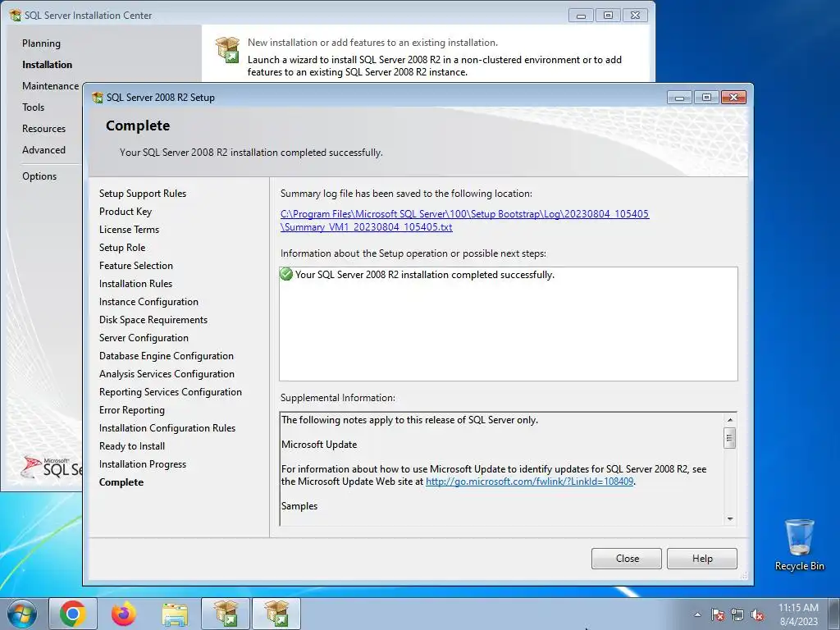Maximize the SQL Server 2008 R2 Setup window
The height and width of the screenshot is (630, 840).
tap(706, 97)
